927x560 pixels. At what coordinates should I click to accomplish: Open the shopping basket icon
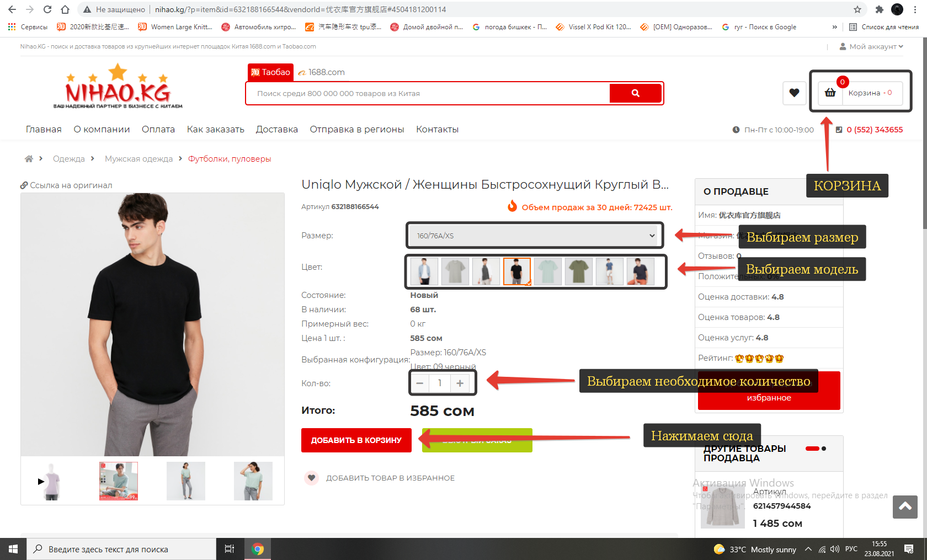coord(830,93)
